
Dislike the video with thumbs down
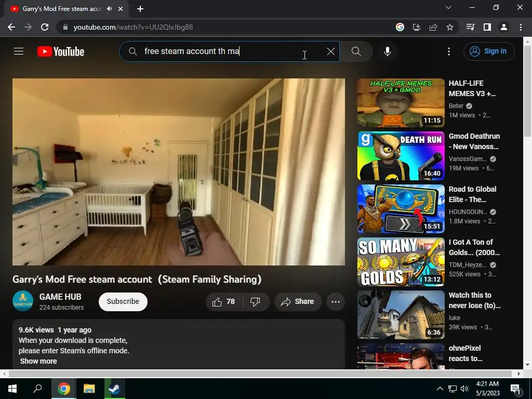coord(255,302)
